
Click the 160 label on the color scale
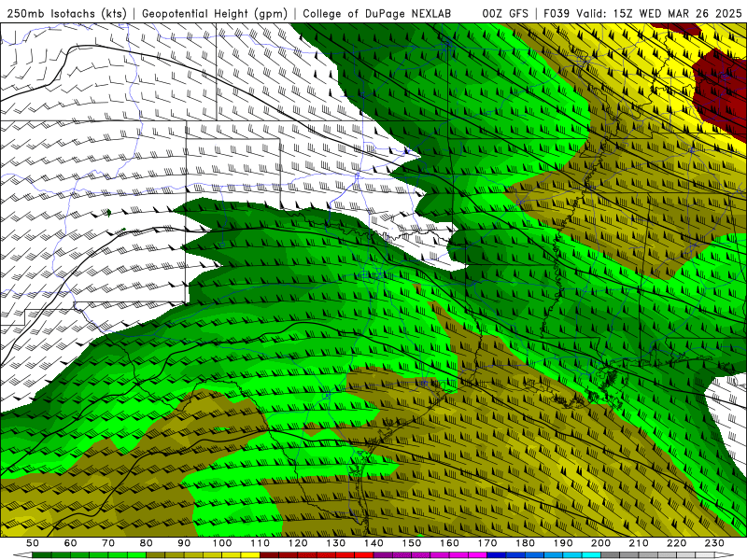click(449, 543)
